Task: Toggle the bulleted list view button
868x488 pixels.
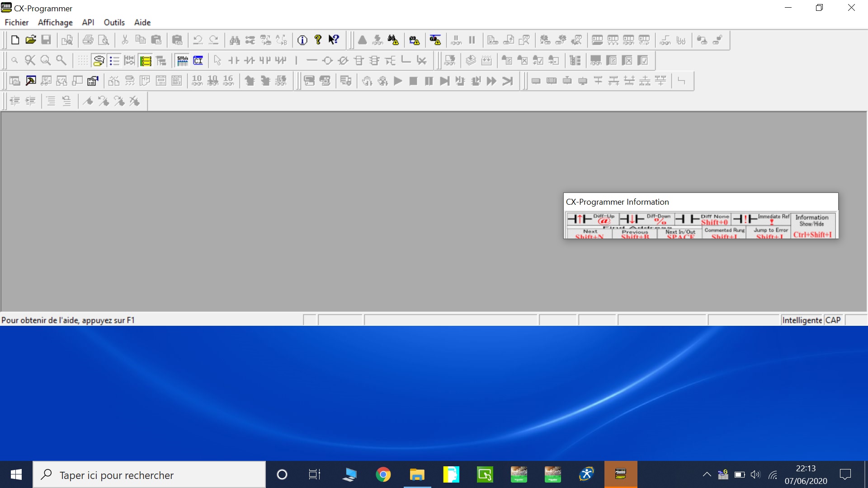Action: (x=114, y=61)
